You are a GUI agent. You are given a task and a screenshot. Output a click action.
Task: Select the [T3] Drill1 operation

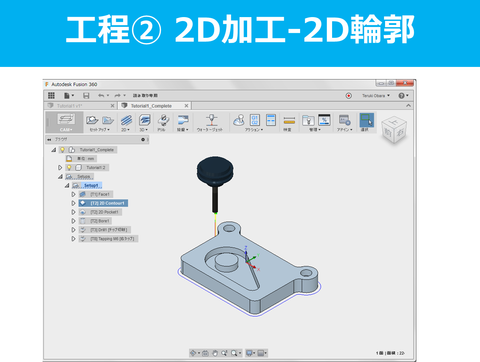(x=105, y=230)
